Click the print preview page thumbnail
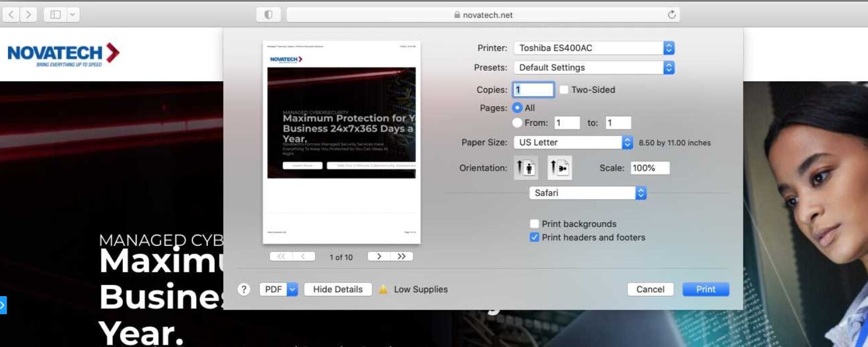868x347 pixels. tap(342, 142)
